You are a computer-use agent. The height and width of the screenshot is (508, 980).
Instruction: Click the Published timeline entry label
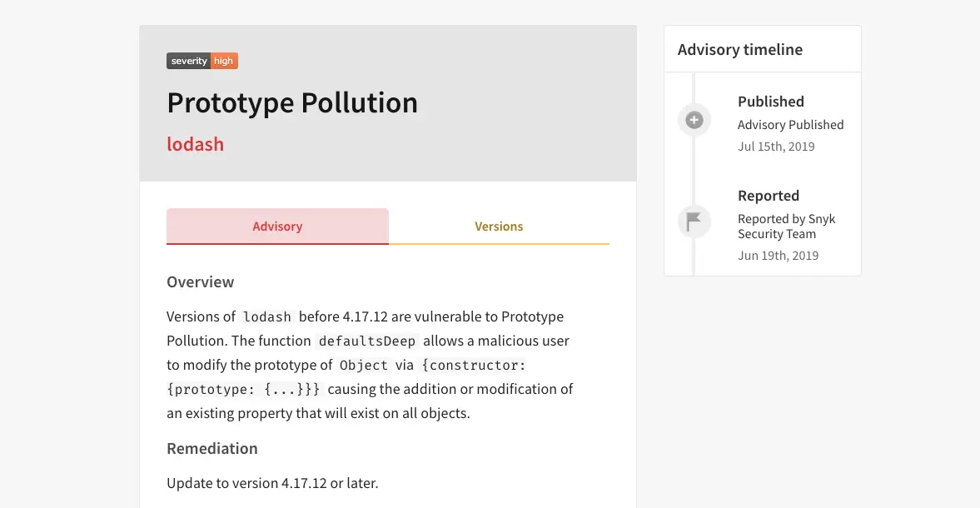771,102
